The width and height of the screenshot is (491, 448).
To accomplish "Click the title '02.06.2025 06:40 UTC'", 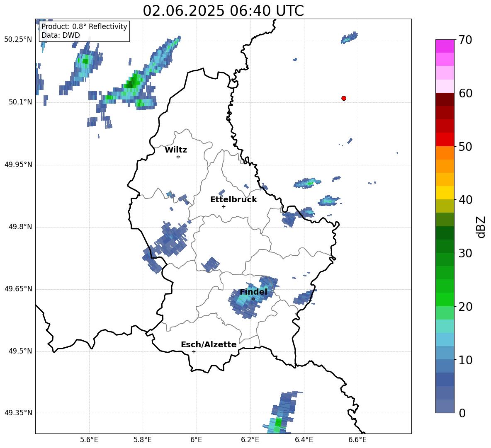I will click(223, 11).
